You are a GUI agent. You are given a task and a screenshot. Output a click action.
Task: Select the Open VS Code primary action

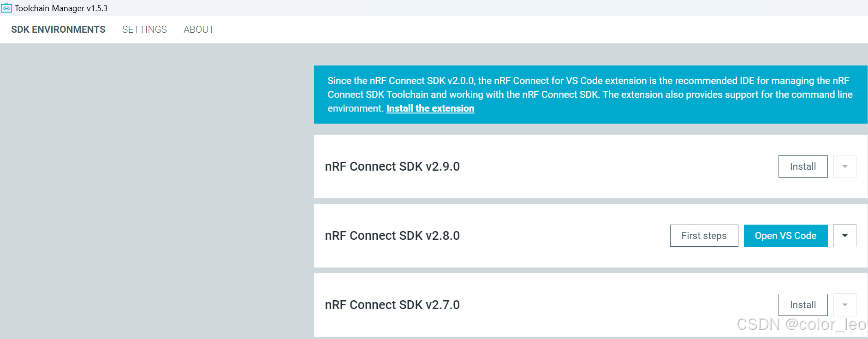(785, 235)
